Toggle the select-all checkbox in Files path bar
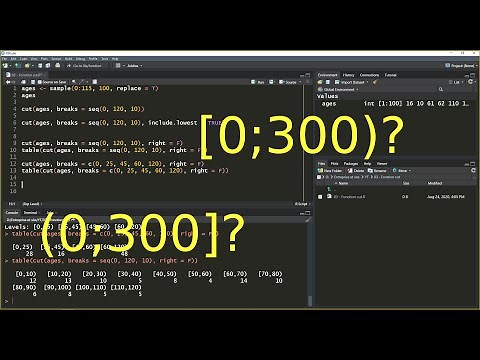The image size is (480, 360). point(319,177)
